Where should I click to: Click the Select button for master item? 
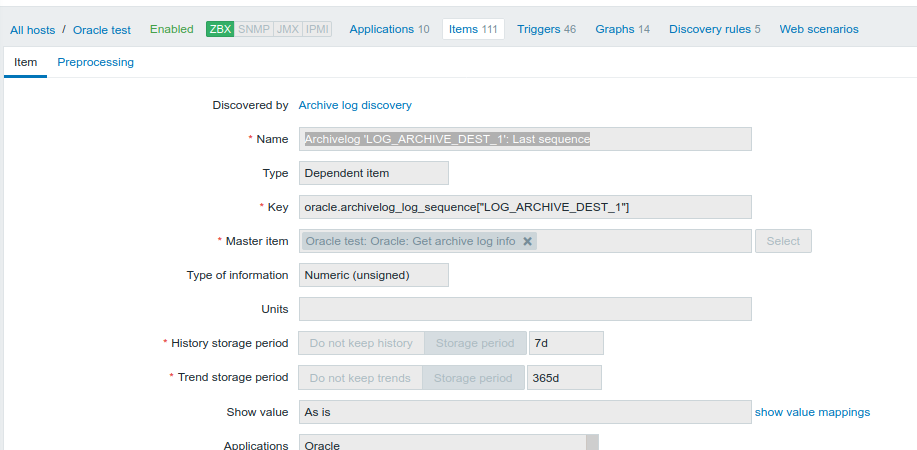coord(783,241)
